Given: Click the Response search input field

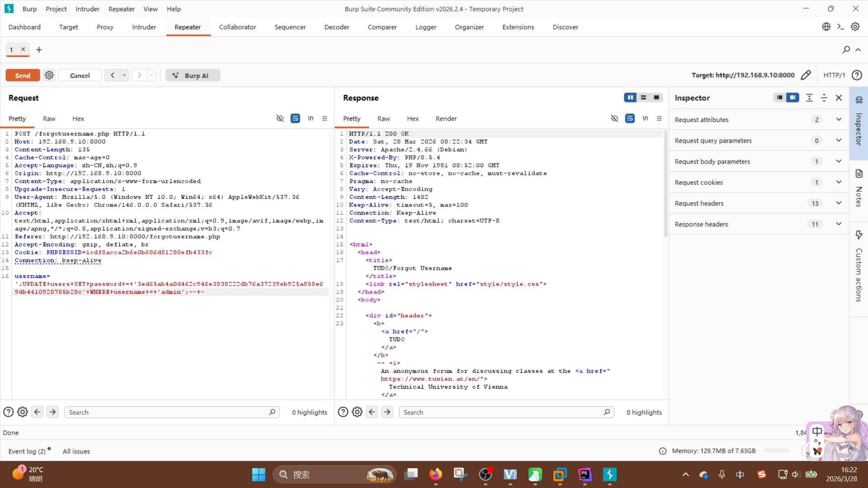Looking at the screenshot, I should (x=502, y=412).
